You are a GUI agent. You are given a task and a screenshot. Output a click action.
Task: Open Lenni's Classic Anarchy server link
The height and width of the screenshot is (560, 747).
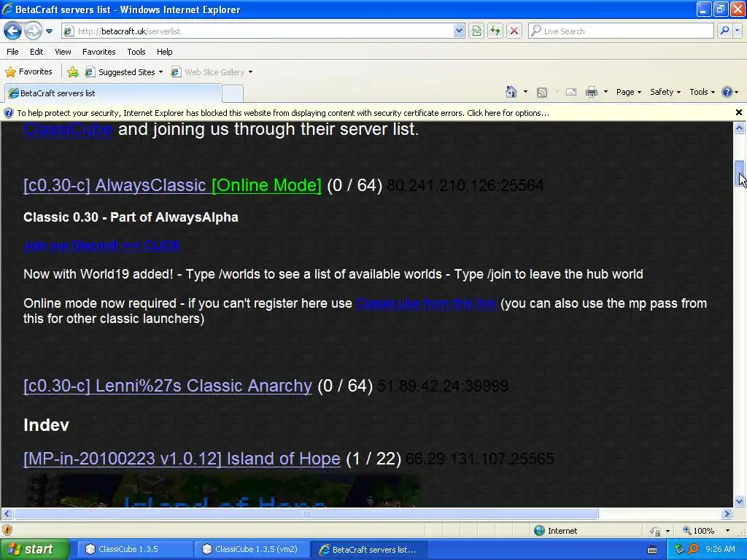(168, 386)
